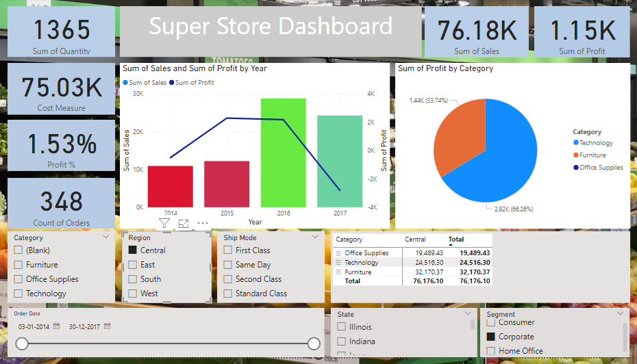Select the Sum of Sales legend item
Screen dimensions: 637x364
(x=145, y=82)
